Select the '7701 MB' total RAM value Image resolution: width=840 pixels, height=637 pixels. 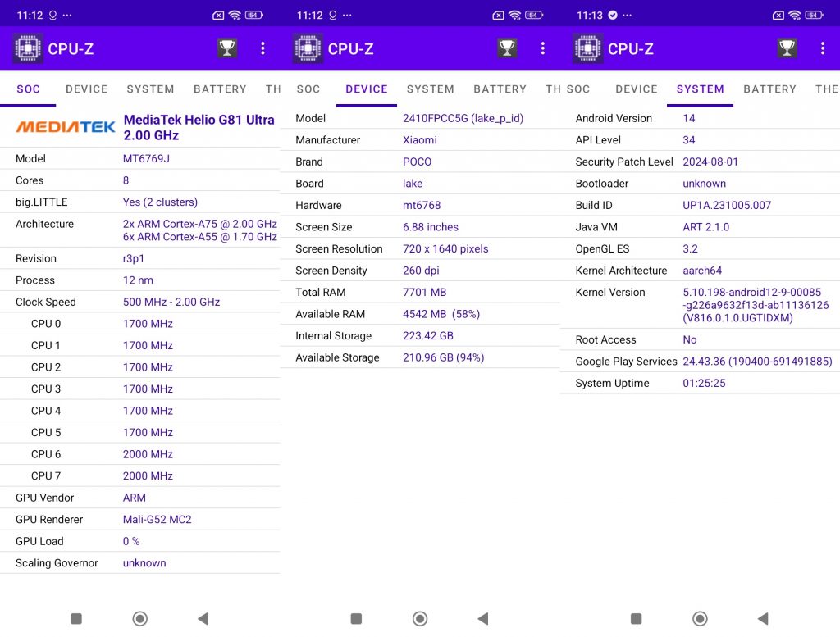point(424,293)
